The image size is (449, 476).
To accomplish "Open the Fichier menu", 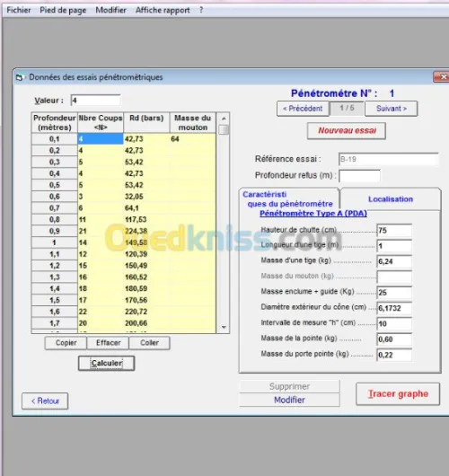I will click(19, 10).
